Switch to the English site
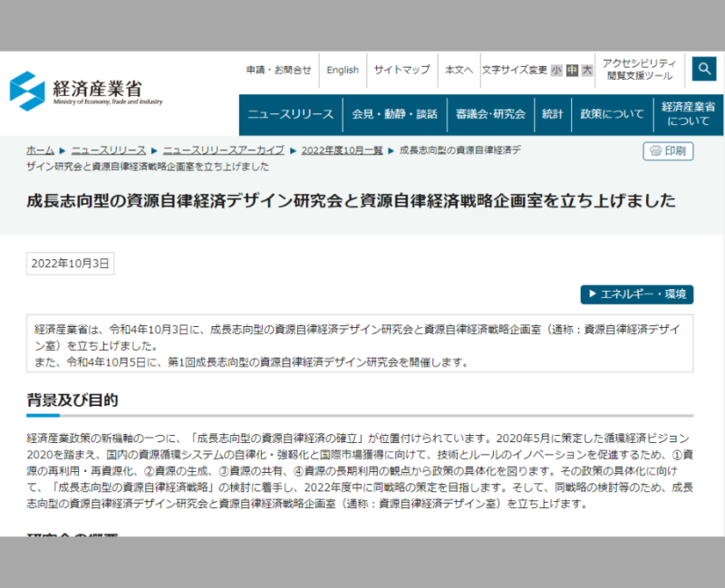This screenshot has height=588, width=725. pos(343,70)
